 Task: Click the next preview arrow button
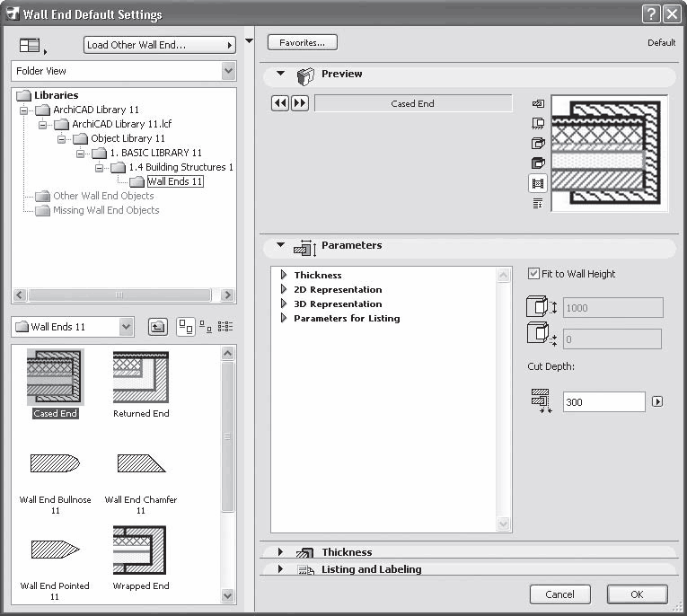pos(299,103)
